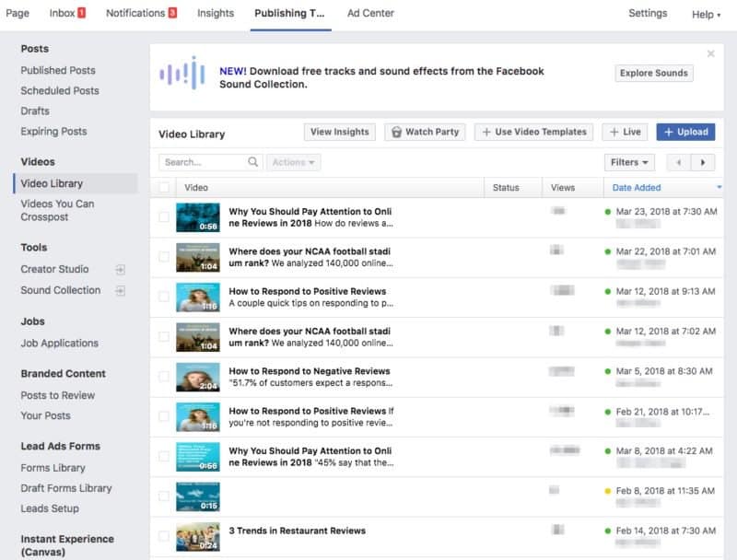Click the View Insights button

[x=340, y=132]
